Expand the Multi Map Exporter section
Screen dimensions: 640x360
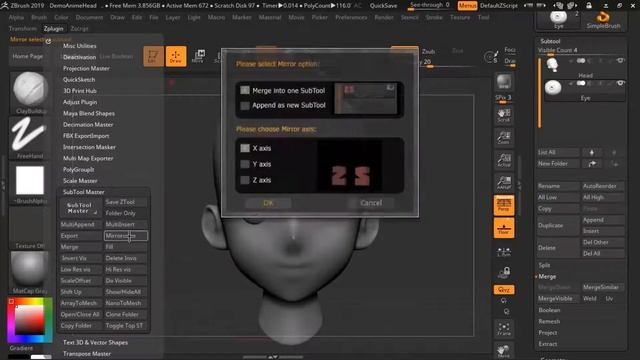88,158
